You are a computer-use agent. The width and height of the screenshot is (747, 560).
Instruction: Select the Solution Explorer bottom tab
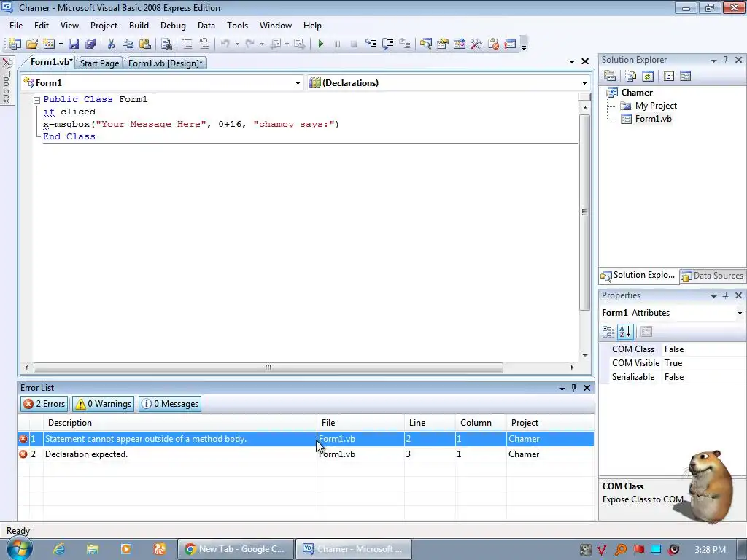[x=638, y=275]
